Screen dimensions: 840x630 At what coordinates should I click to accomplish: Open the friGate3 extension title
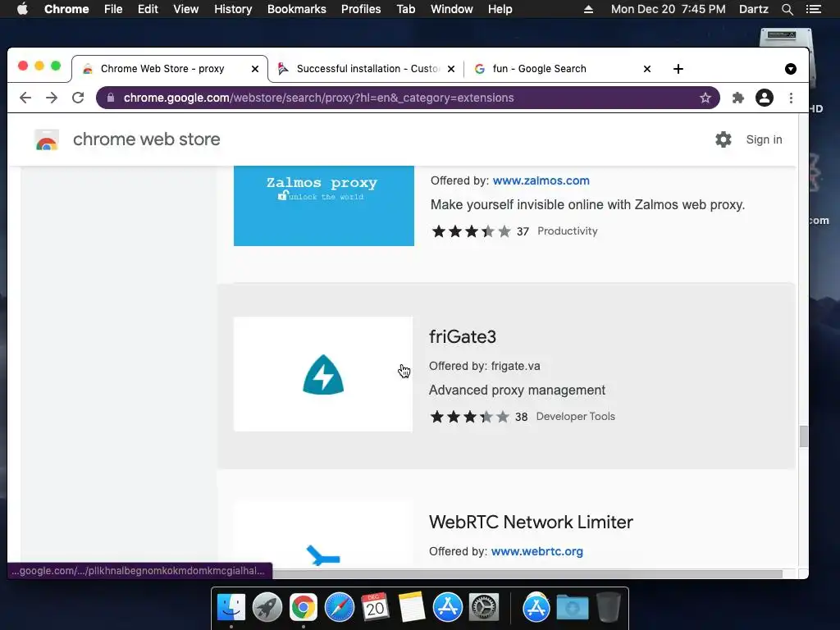tap(463, 336)
